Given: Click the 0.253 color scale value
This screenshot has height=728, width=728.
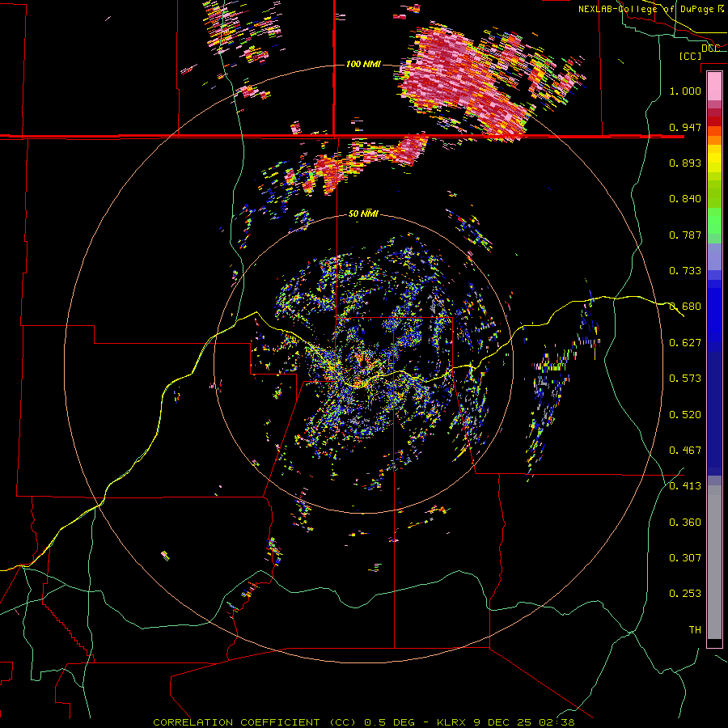Looking at the screenshot, I should [x=685, y=594].
